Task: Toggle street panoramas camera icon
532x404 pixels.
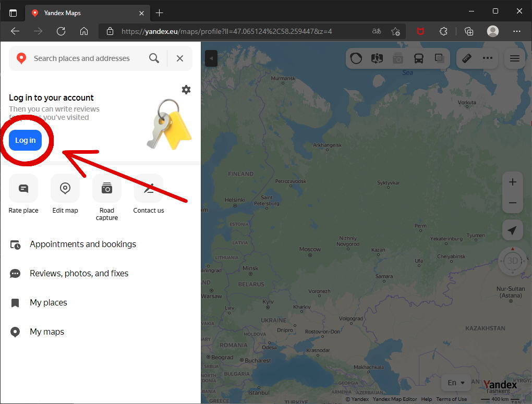Action: click(x=397, y=58)
